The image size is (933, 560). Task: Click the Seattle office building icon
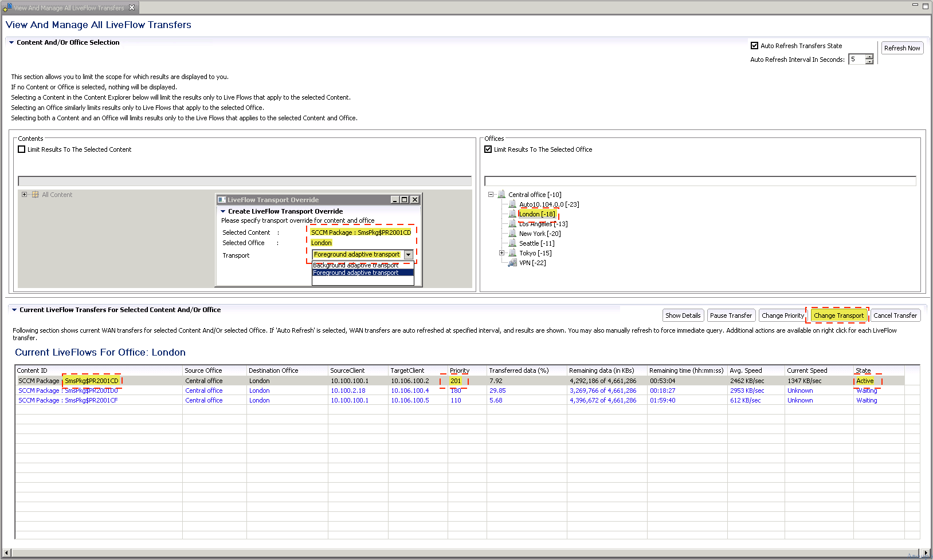point(512,243)
